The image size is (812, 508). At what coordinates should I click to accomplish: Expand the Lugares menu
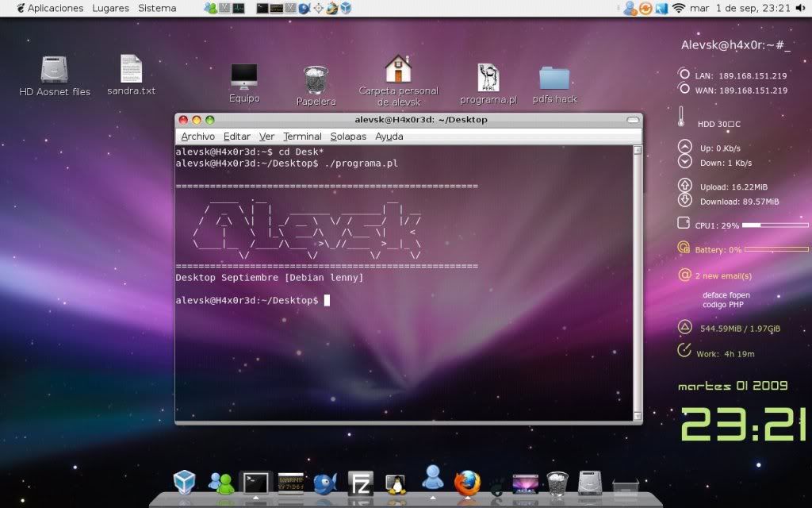110,8
